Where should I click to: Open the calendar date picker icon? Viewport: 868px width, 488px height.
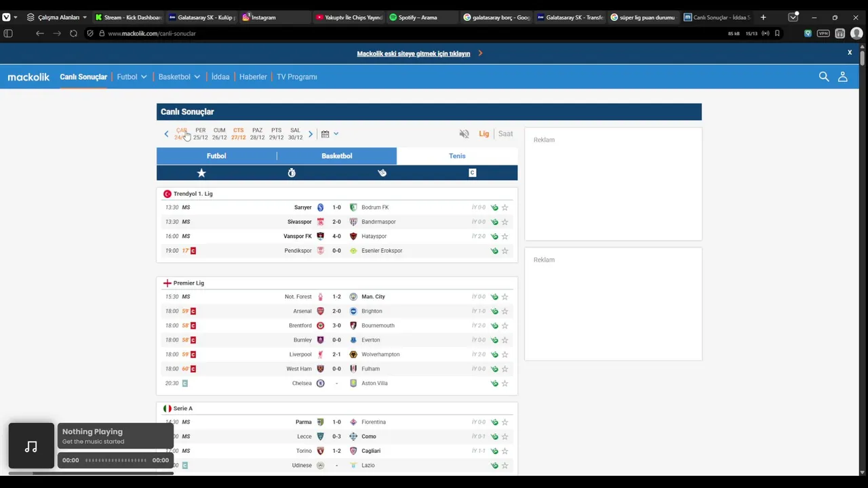[x=325, y=134]
